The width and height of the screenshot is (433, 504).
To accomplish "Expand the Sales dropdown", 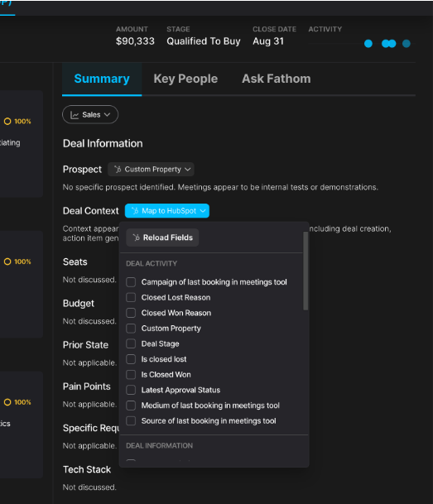I will pos(90,115).
